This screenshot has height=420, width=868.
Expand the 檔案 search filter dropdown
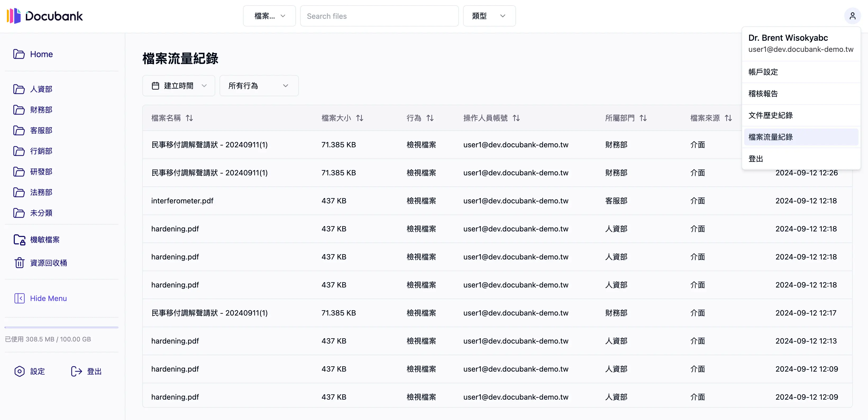point(269,16)
